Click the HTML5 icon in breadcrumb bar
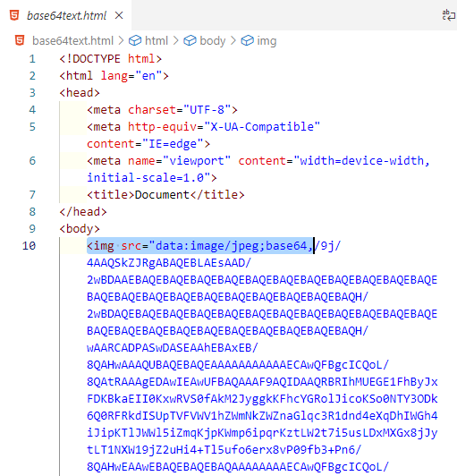457x476 pixels. coord(20,40)
